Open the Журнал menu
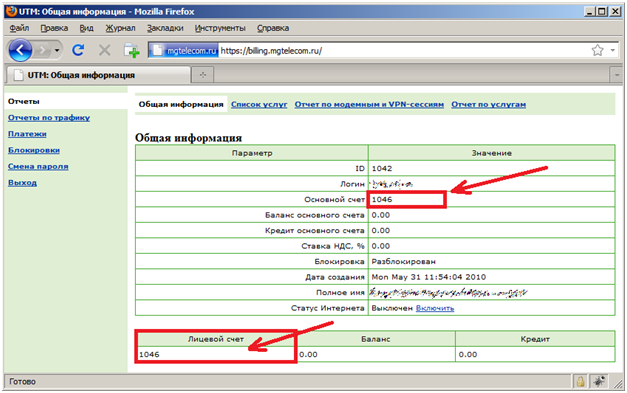The height and width of the screenshot is (393, 627). tap(120, 28)
